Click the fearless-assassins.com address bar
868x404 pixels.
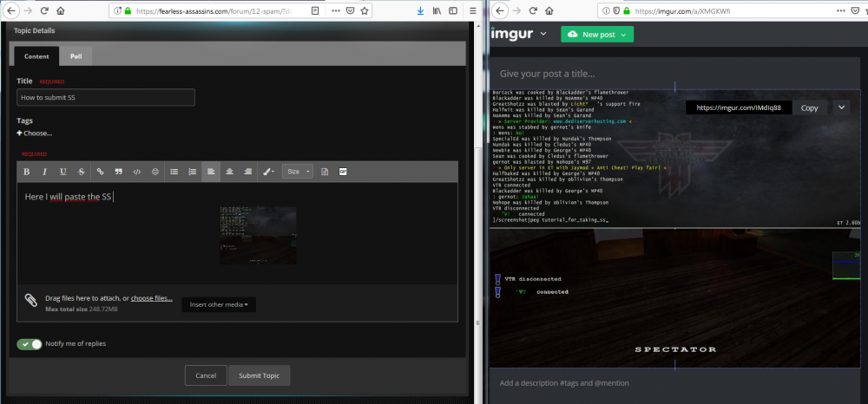(x=216, y=10)
